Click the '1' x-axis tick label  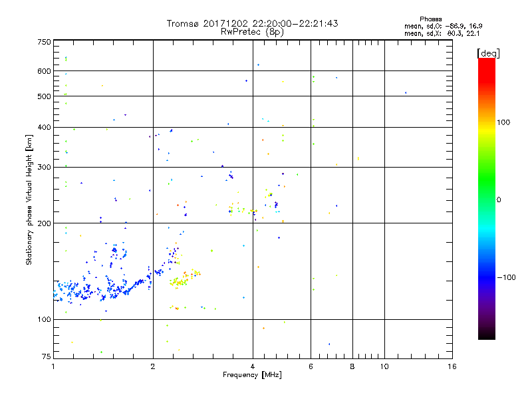coord(53,366)
